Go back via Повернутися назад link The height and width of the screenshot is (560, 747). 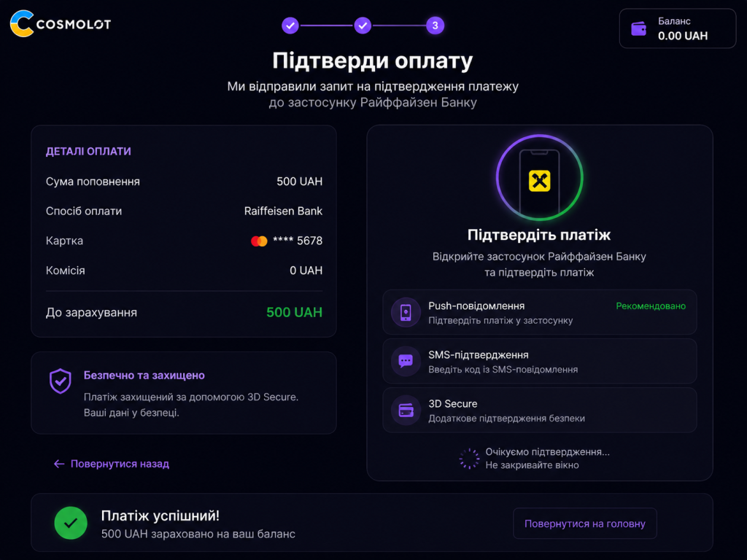tap(112, 464)
